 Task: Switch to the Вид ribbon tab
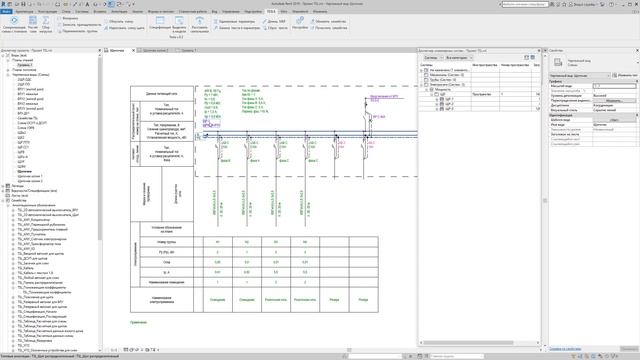[x=214, y=11]
